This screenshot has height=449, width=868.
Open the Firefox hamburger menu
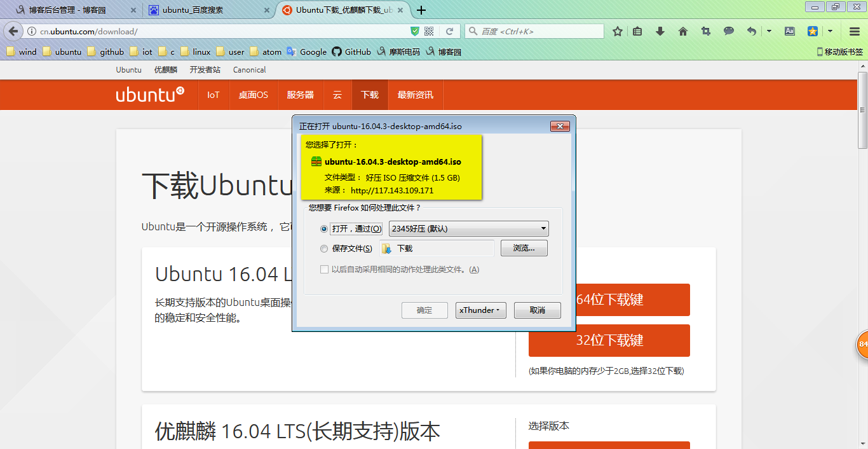click(x=854, y=30)
